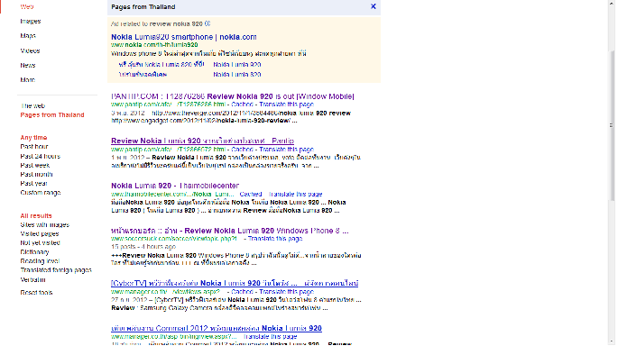Filter results by Past 24 hours
This screenshot has height=364, width=618.
pyautogui.click(x=41, y=156)
